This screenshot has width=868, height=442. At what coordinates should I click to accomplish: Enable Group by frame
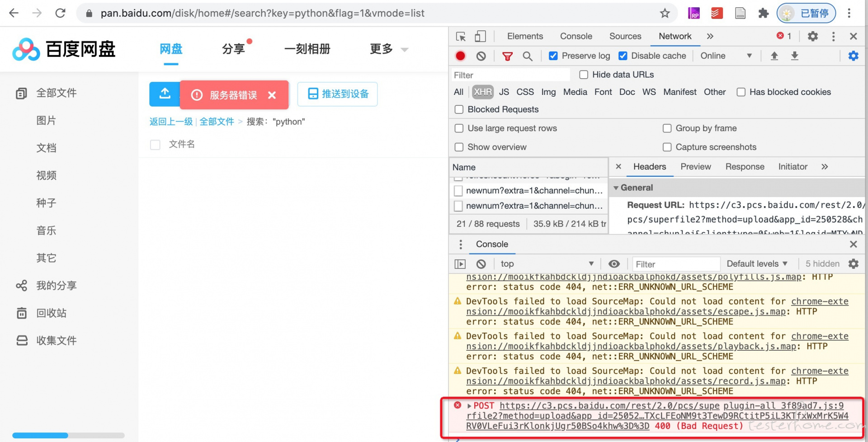point(667,128)
